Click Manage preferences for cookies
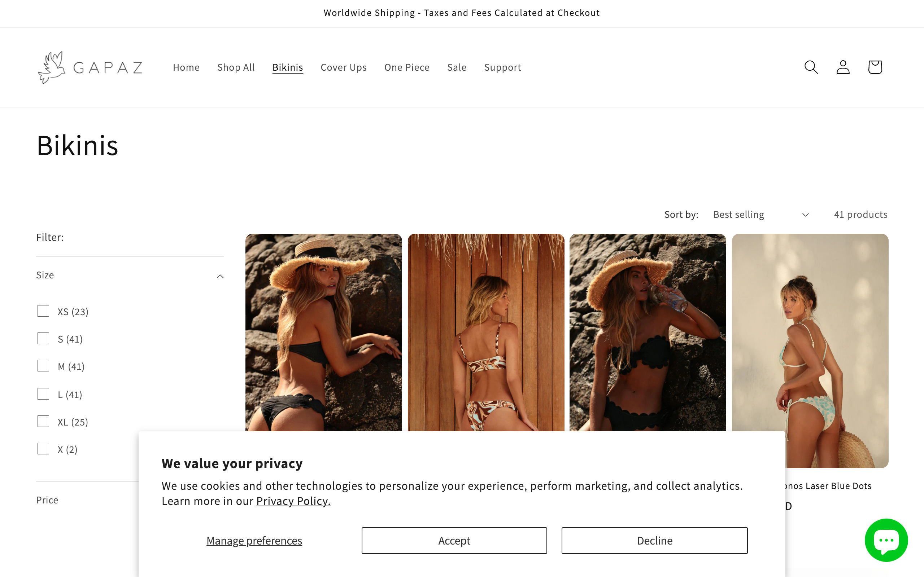The height and width of the screenshot is (577, 924). coord(254,540)
